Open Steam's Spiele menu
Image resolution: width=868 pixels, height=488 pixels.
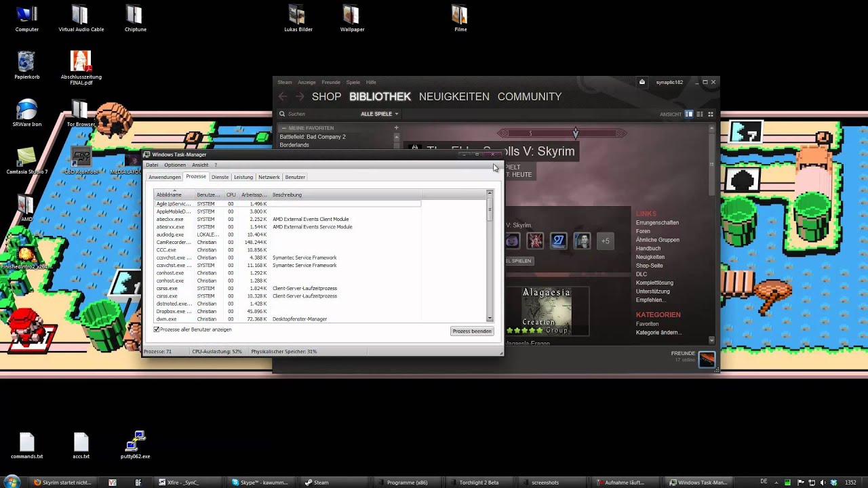(x=353, y=82)
